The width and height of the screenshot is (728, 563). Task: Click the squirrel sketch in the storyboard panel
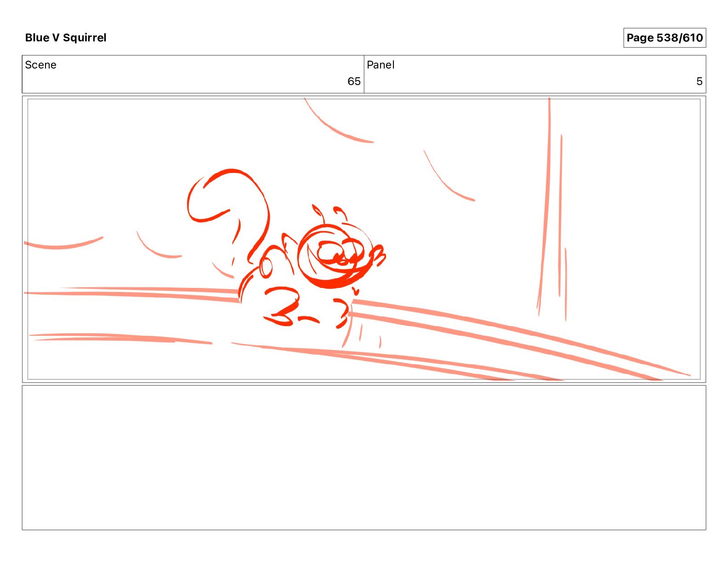click(x=286, y=248)
